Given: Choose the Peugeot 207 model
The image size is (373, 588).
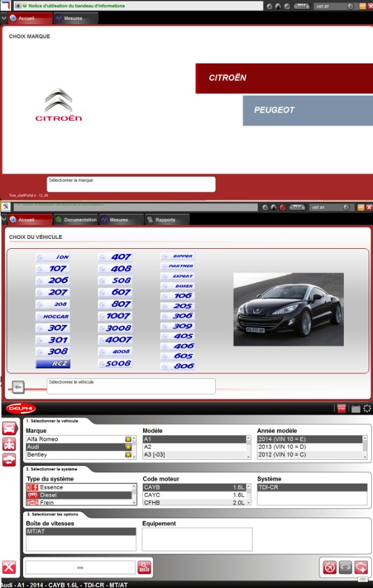Looking at the screenshot, I should coord(53,292).
